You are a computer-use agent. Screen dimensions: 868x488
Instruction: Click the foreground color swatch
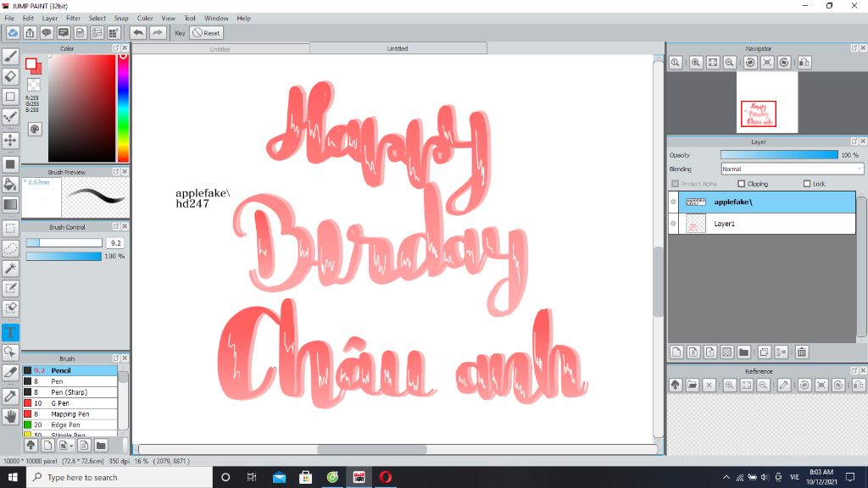31,64
